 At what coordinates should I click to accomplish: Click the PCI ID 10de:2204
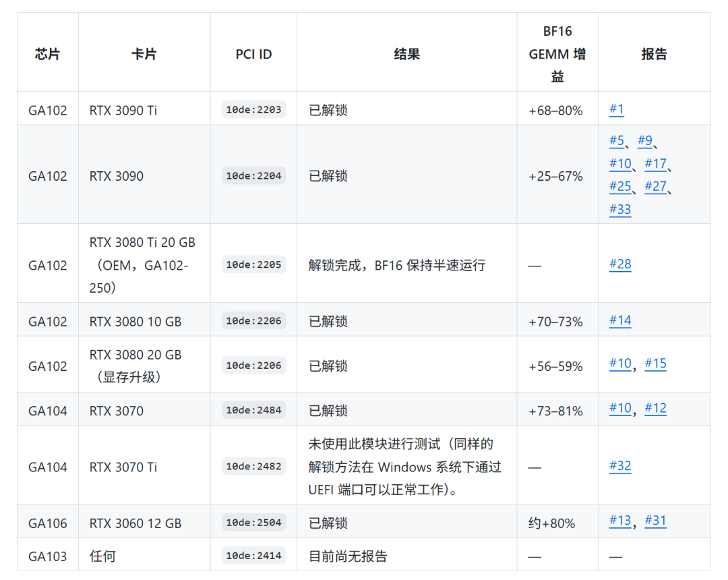253,175
